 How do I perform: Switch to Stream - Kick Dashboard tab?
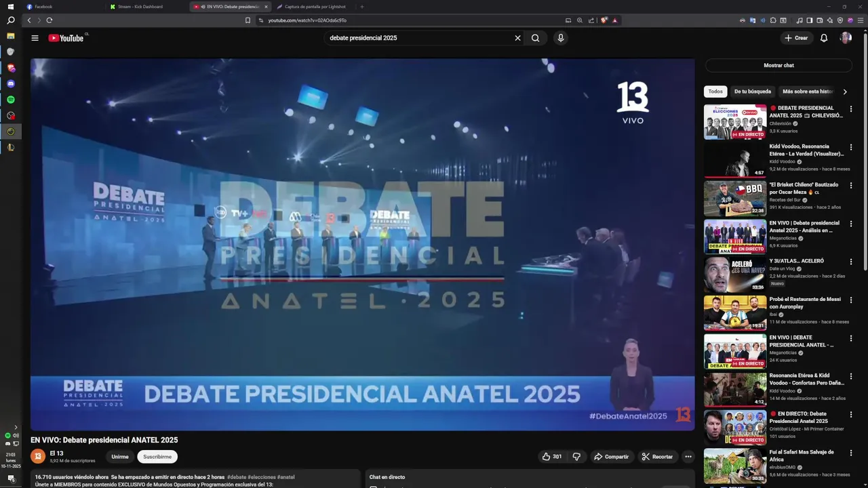[x=146, y=7]
